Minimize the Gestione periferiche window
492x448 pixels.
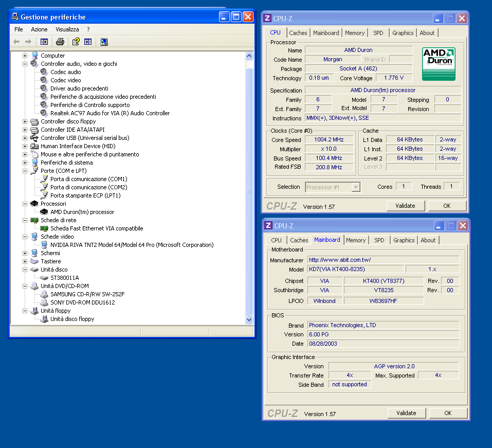tap(224, 17)
